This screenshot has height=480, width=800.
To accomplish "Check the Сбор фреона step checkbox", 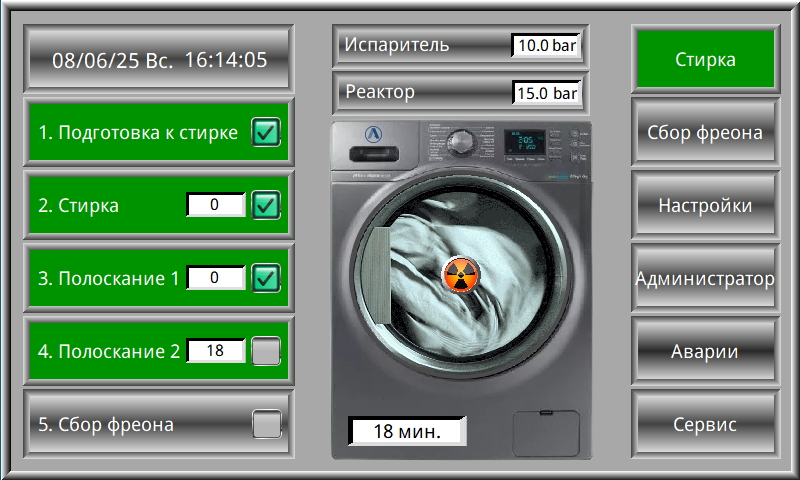I will pyautogui.click(x=265, y=424).
